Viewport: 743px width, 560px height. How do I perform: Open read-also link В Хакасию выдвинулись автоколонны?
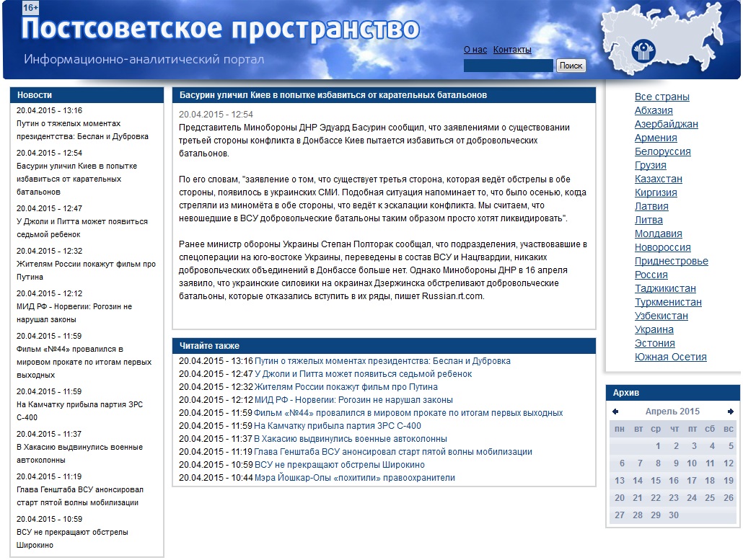click(351, 439)
